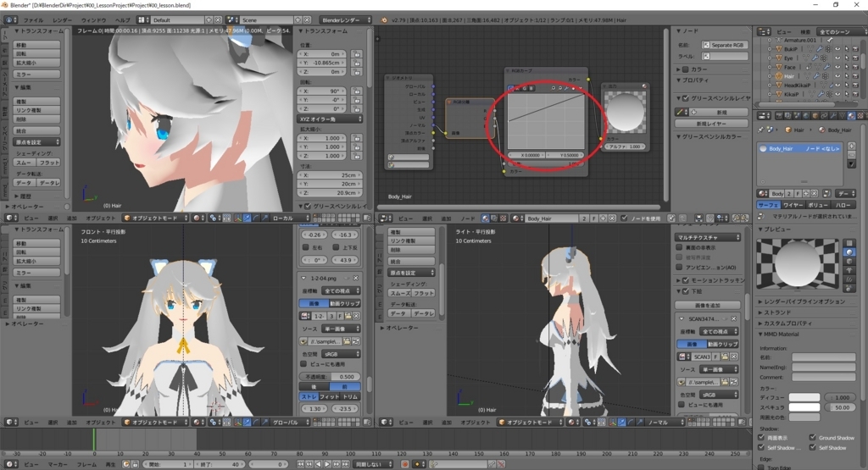
Task: Open the ファイル menu
Action: [33, 20]
